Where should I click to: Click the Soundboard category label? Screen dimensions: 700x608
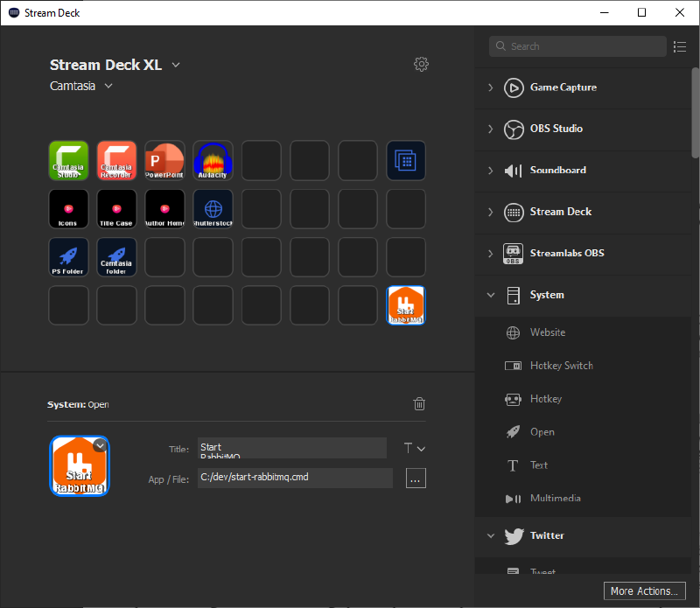[x=558, y=171]
